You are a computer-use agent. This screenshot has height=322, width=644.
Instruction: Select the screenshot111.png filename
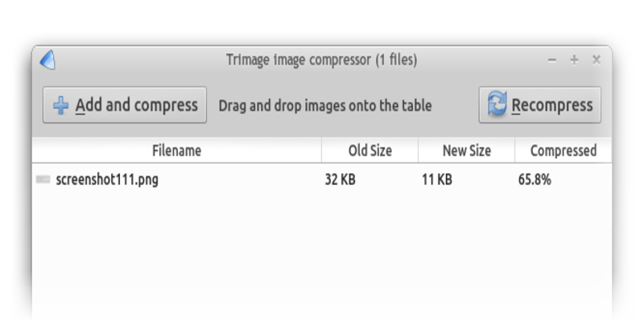[x=107, y=180]
